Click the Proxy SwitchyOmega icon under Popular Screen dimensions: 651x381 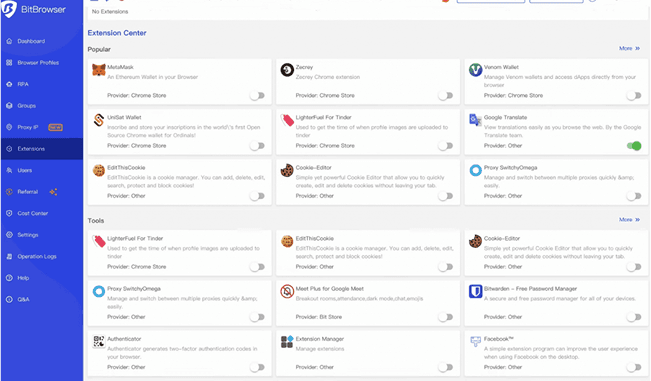[x=475, y=170]
